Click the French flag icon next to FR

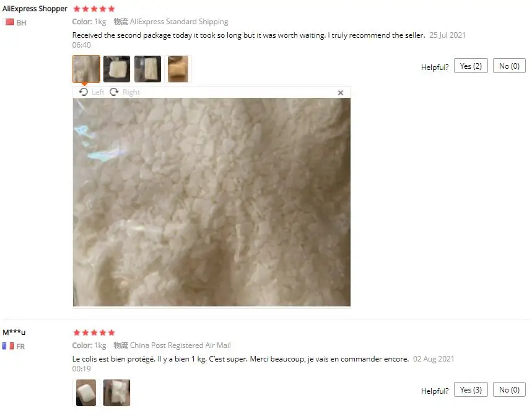click(x=8, y=346)
